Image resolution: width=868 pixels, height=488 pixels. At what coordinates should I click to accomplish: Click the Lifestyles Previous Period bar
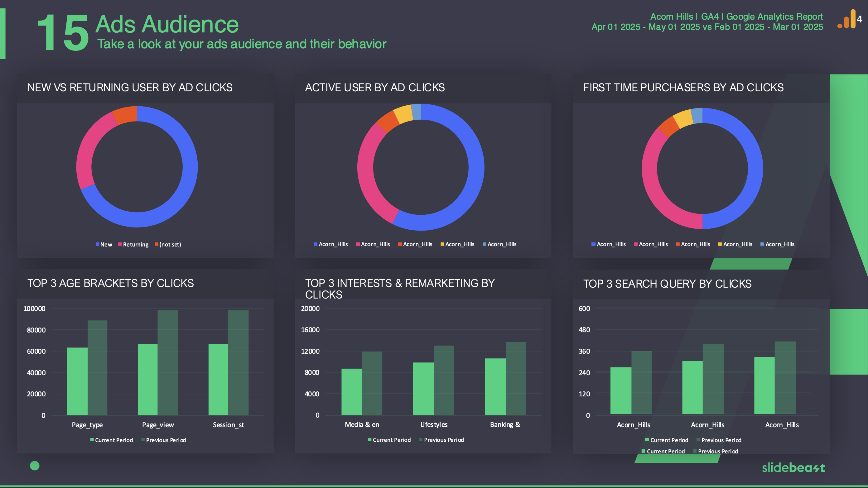[444, 380]
